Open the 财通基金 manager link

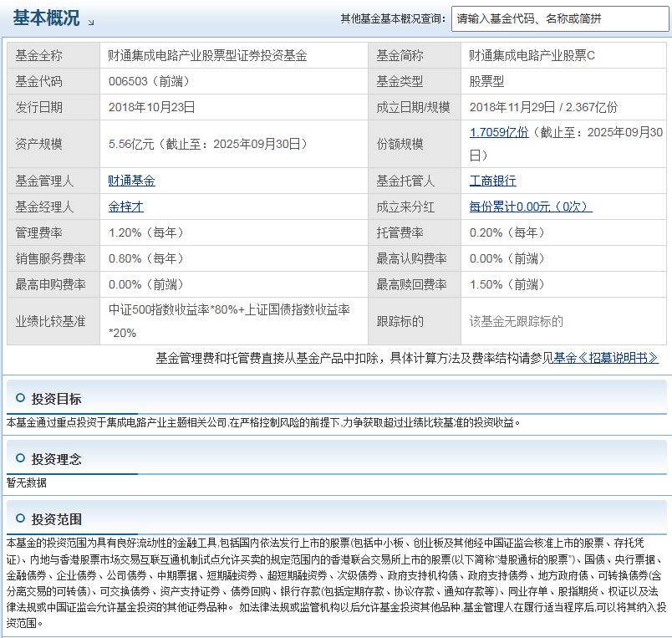click(131, 181)
